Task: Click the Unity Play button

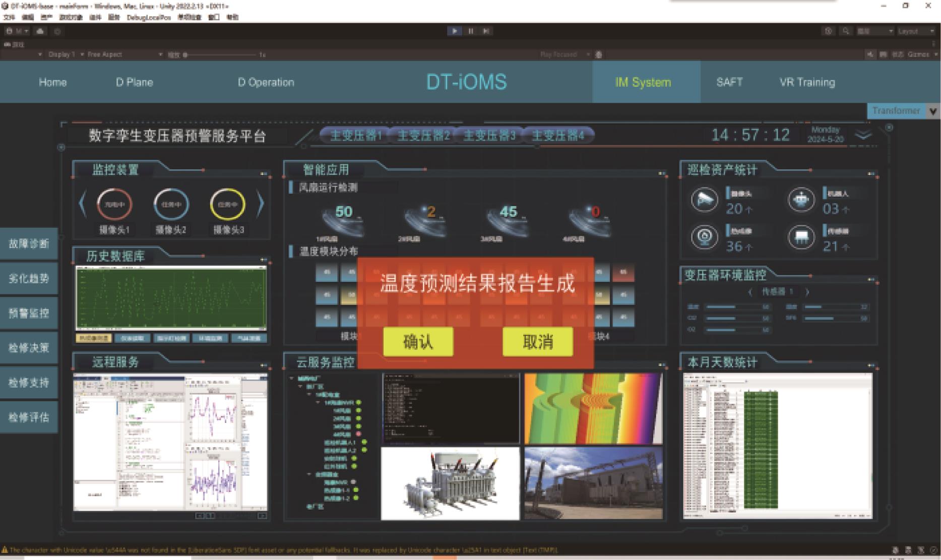Action: coord(454,31)
